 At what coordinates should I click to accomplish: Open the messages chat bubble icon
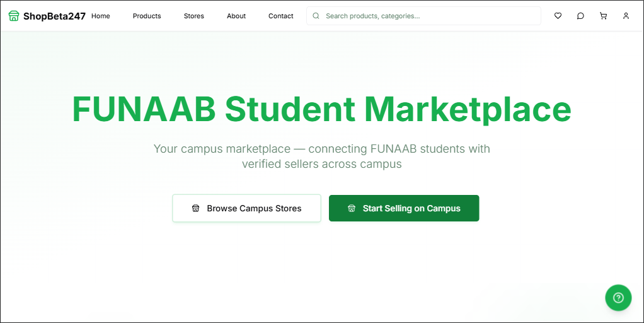[580, 16]
